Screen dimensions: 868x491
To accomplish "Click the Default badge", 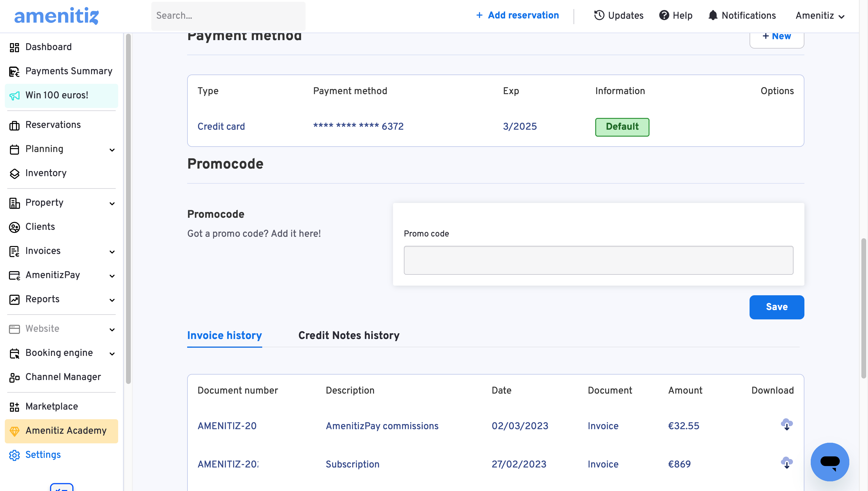I will pyautogui.click(x=622, y=127).
